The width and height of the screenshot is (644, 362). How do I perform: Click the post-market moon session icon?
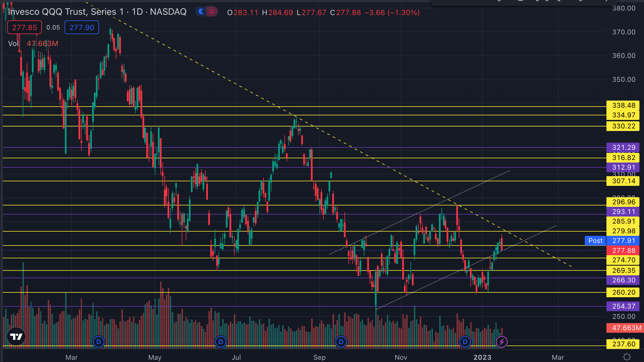201,12
